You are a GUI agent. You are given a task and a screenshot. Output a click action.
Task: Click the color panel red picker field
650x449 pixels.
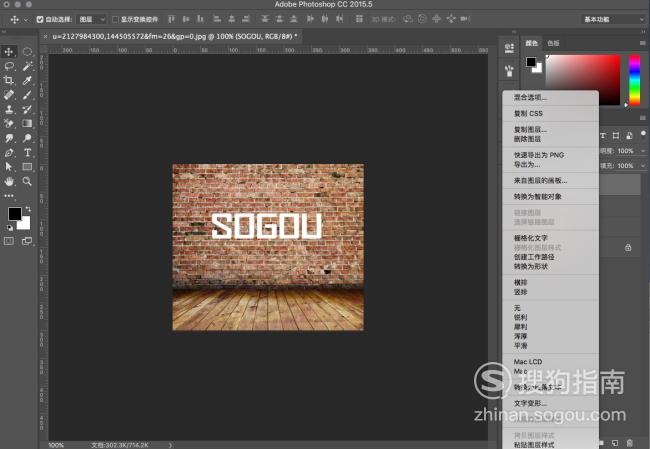[x=583, y=80]
